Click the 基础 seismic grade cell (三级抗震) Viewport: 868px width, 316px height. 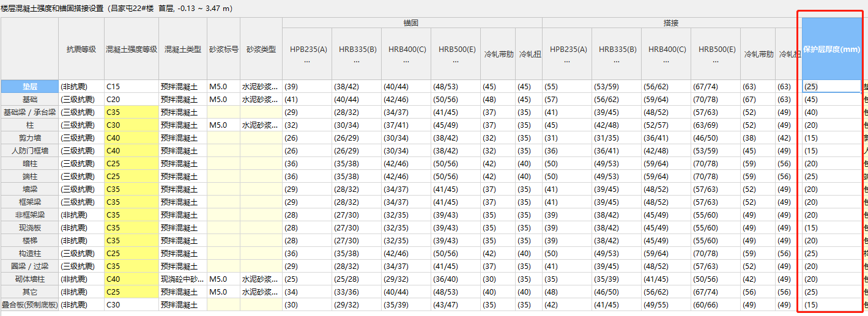pos(81,99)
